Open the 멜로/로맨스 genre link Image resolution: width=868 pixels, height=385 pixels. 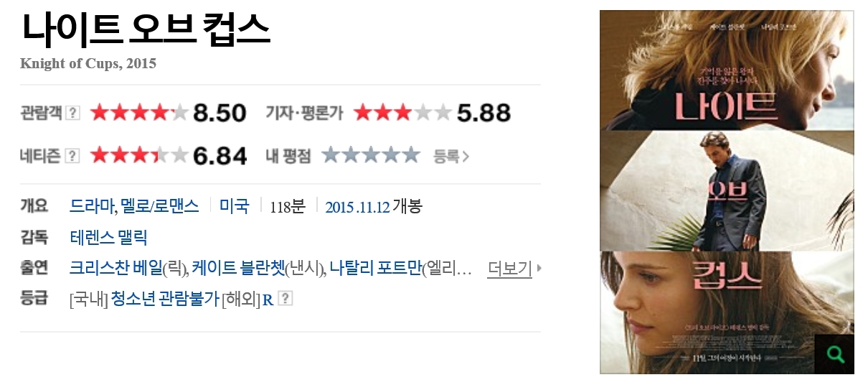click(x=160, y=207)
